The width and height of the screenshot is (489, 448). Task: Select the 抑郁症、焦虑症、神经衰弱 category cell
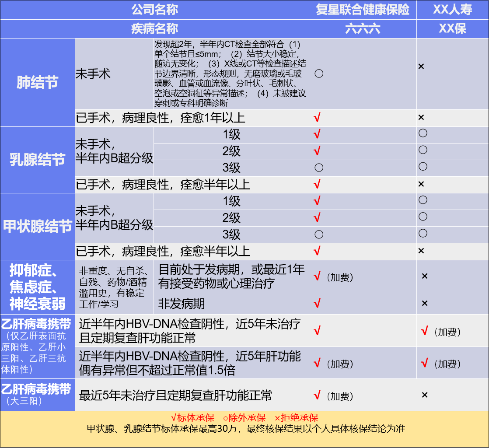coord(38,287)
